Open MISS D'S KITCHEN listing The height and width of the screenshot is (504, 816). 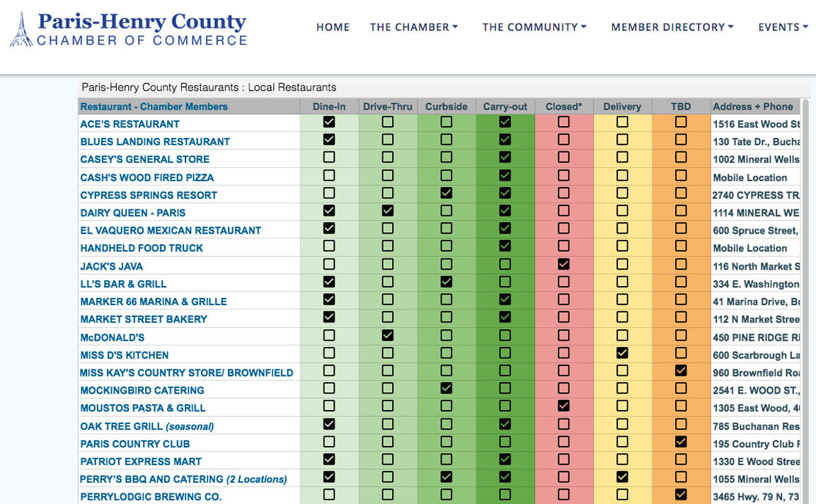point(125,355)
